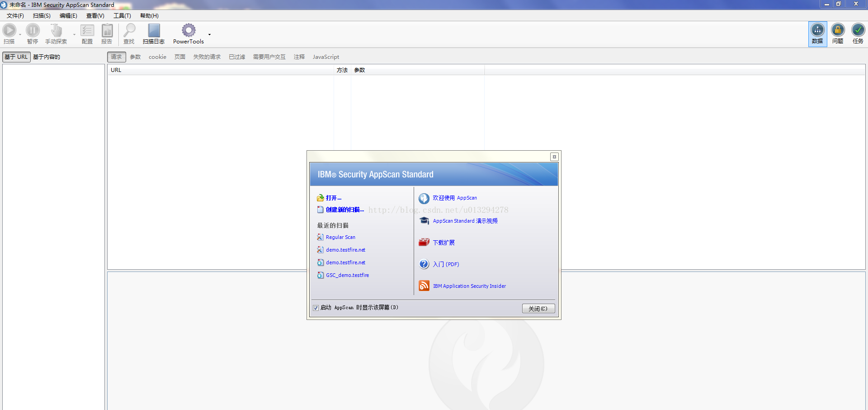Close welcome dialog with top-right X
This screenshot has width=868, height=410.
(554, 157)
